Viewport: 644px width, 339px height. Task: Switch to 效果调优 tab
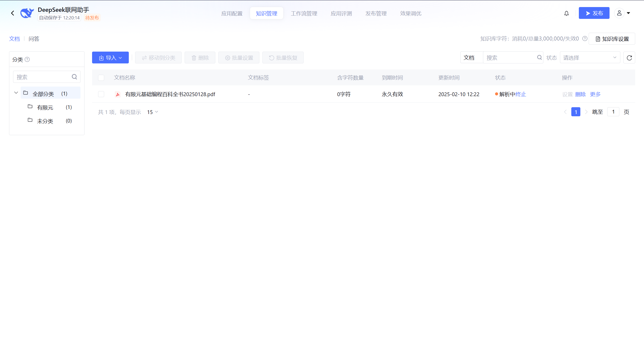pyautogui.click(x=411, y=13)
